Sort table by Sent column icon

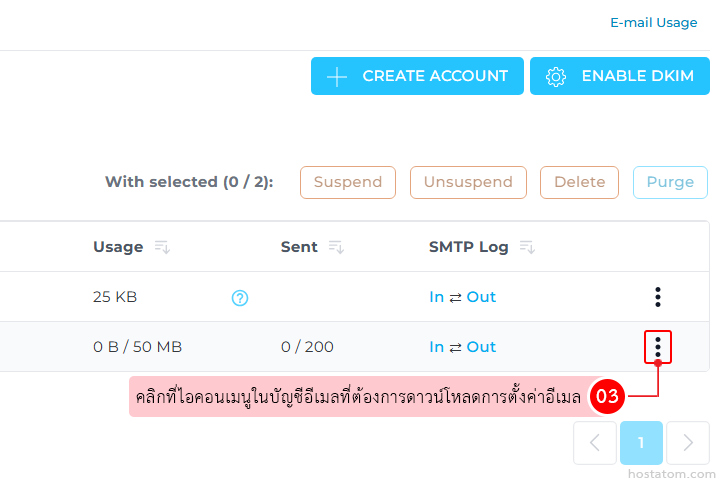336,247
